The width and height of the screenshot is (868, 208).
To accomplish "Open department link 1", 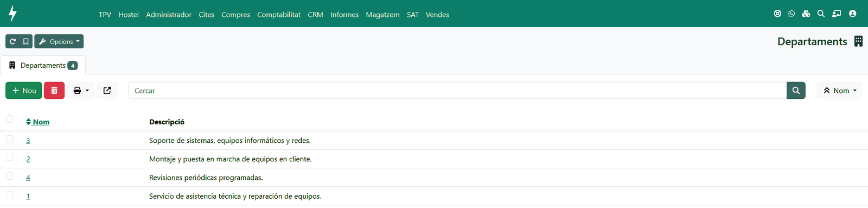I will 28,196.
